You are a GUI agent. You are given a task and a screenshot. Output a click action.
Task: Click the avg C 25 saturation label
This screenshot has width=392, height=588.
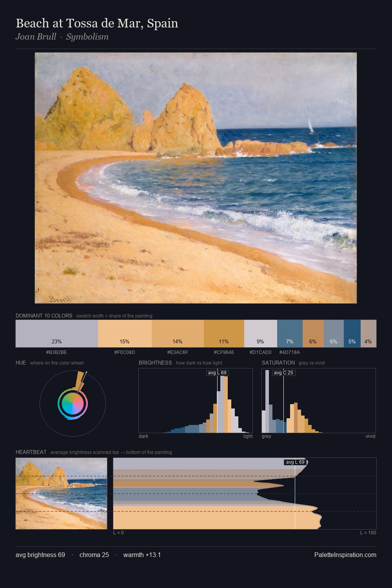(283, 373)
